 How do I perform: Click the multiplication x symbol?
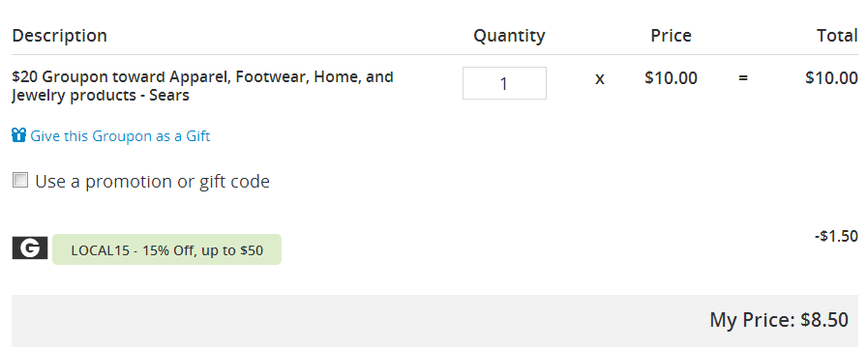click(x=600, y=79)
